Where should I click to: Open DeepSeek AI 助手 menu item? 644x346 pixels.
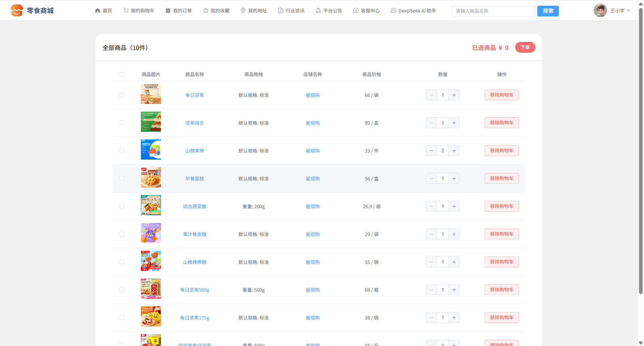[x=413, y=11]
